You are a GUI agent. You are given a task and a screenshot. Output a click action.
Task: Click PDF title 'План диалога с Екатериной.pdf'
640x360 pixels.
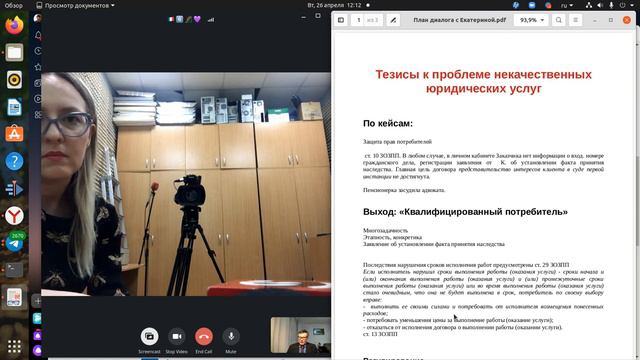[x=460, y=20]
